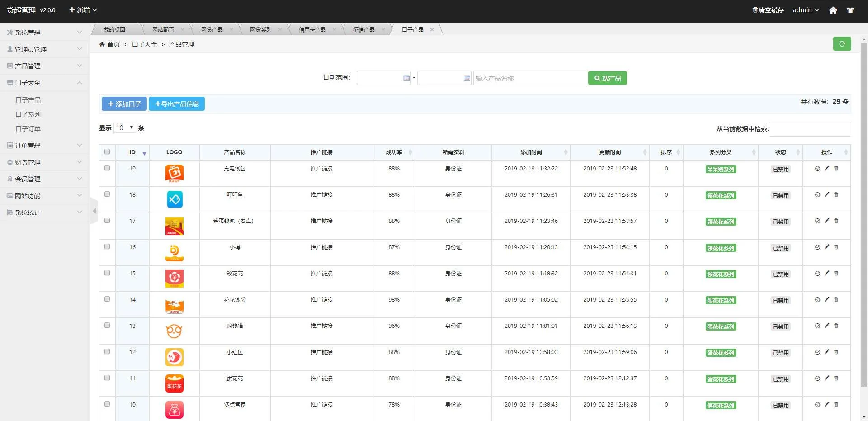Screen dimensions: 868x421
Task: Check the checkbox for row ID 16
Action: (107, 247)
